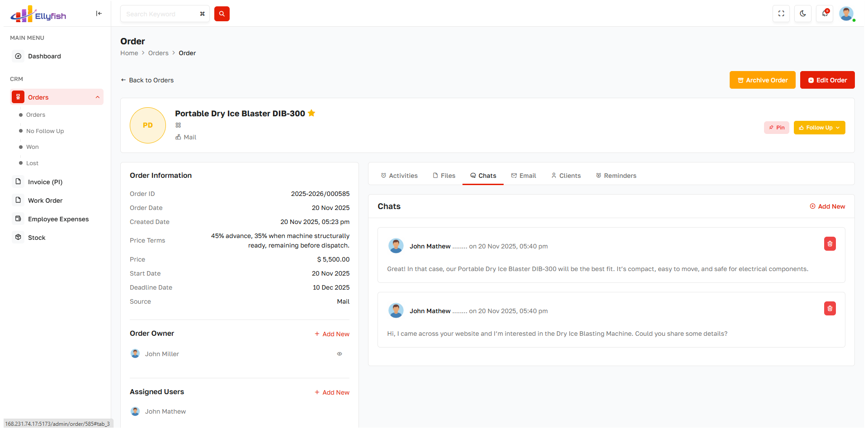
Task: Click the Archive Order button
Action: pos(762,80)
